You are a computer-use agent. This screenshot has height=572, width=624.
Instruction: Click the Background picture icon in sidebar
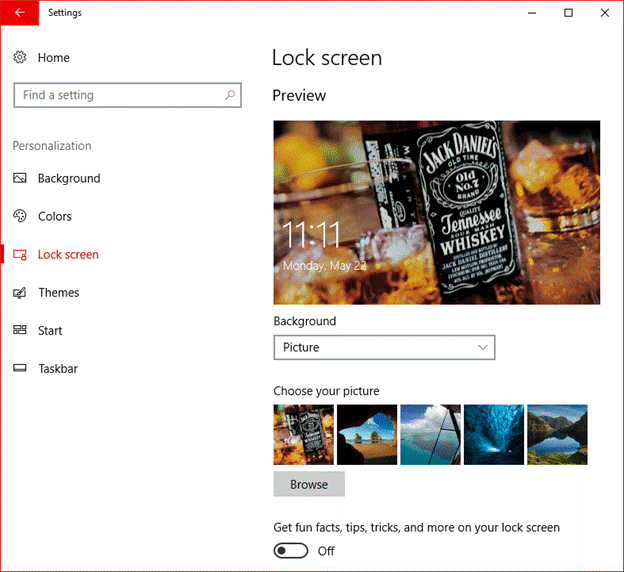point(20,178)
